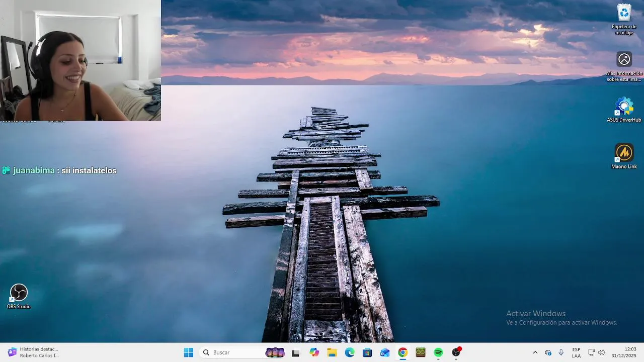644x362 pixels.
Task: Expand the hidden system tray icons chevron
Action: tap(535, 352)
